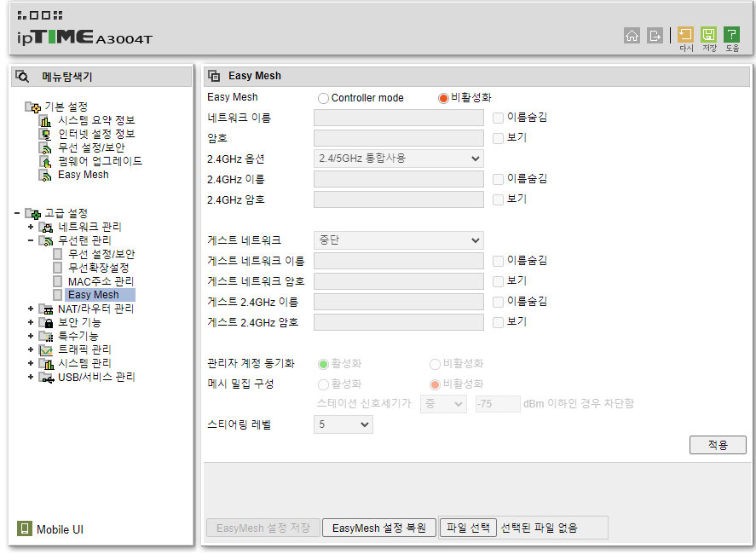
Task: Open Mobile UI icon link
Action: [x=25, y=529]
